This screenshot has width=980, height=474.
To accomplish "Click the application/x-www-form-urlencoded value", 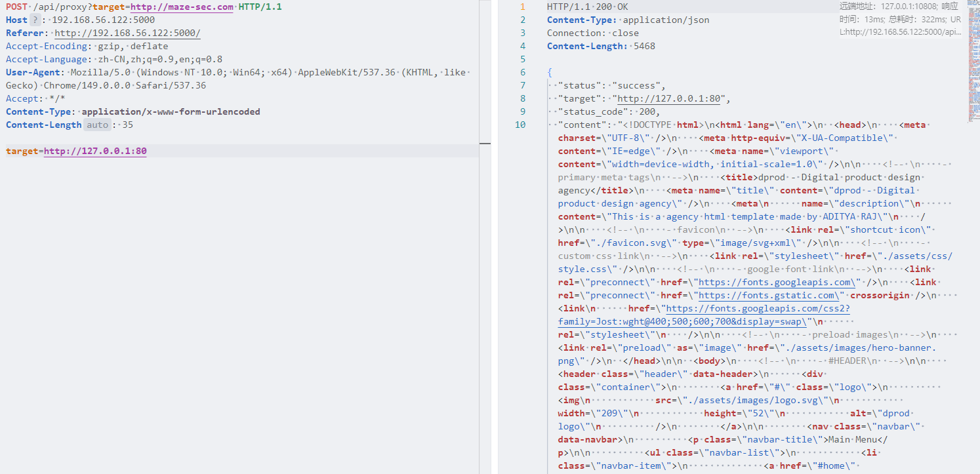I will 171,111.
